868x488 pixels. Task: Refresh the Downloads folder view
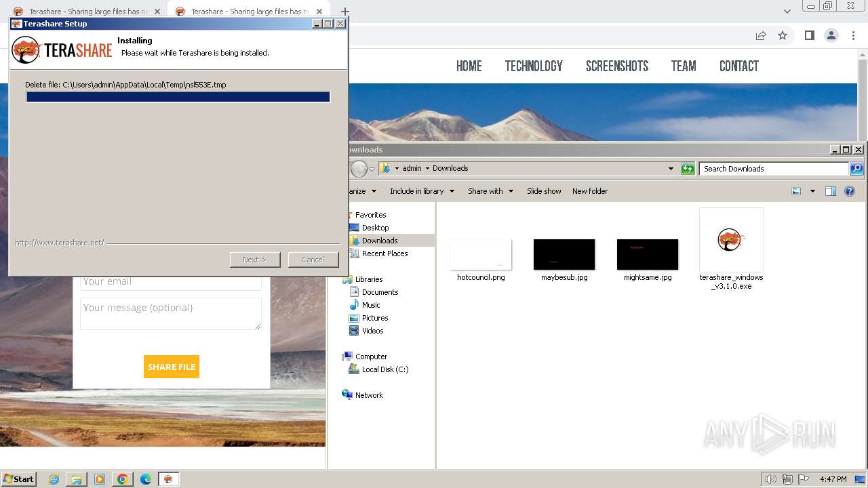(688, 169)
